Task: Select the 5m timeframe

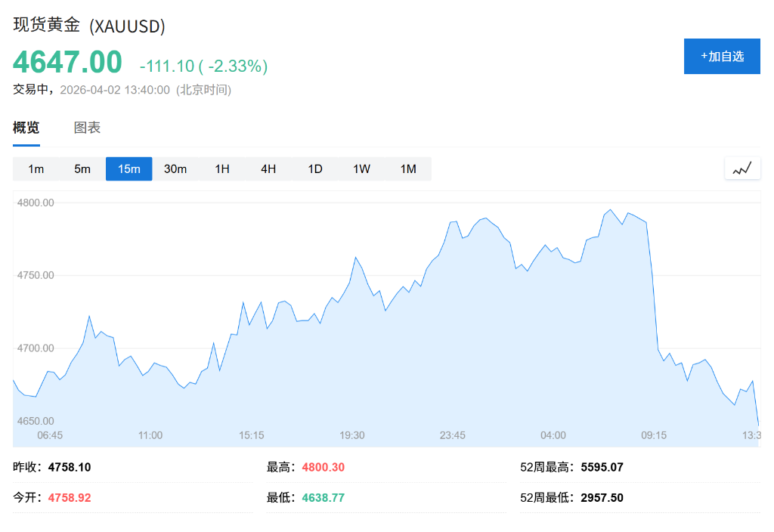Action: point(82,169)
